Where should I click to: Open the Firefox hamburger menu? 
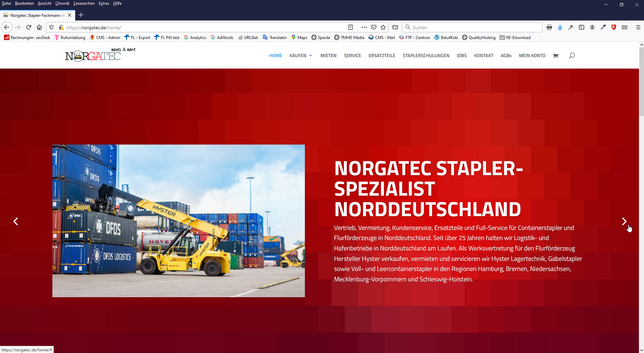click(x=638, y=27)
